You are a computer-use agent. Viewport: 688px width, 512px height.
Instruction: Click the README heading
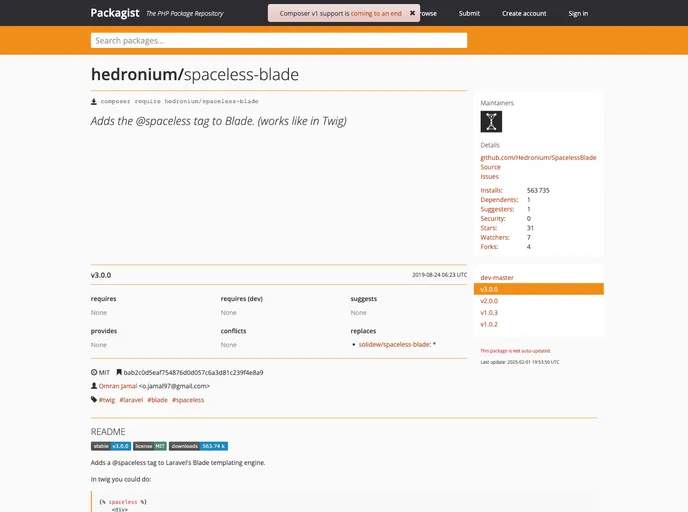[108, 432]
